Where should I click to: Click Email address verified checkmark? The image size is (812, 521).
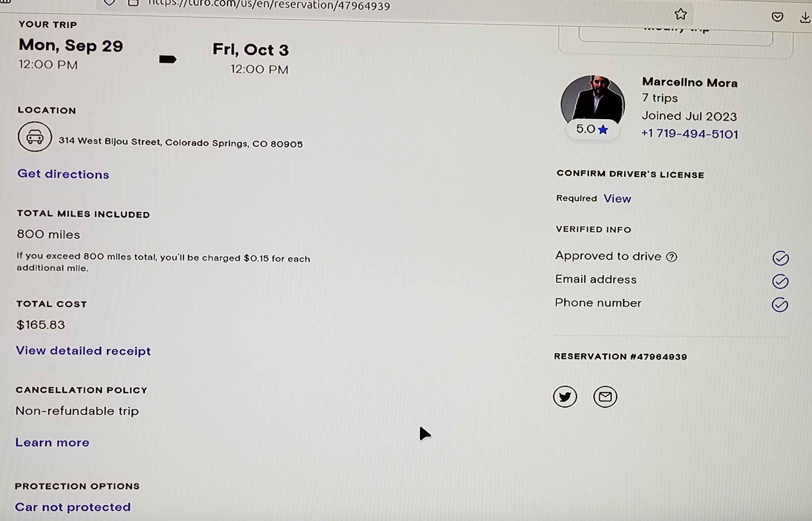[780, 281]
